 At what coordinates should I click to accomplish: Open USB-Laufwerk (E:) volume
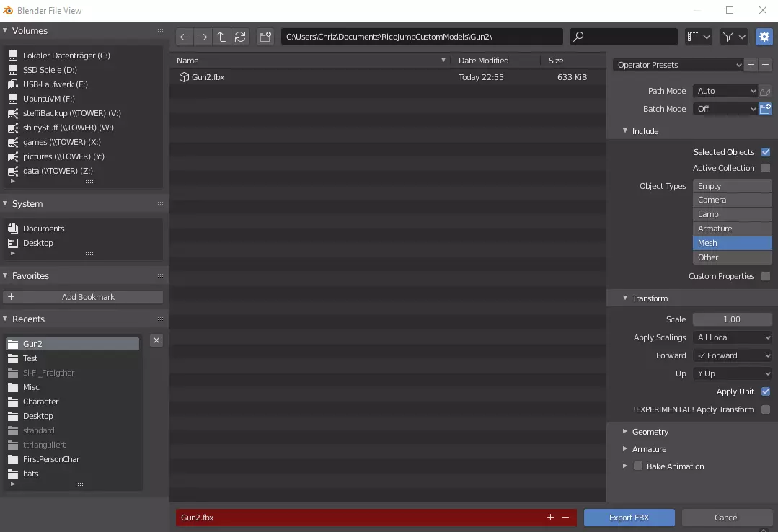coord(82,84)
